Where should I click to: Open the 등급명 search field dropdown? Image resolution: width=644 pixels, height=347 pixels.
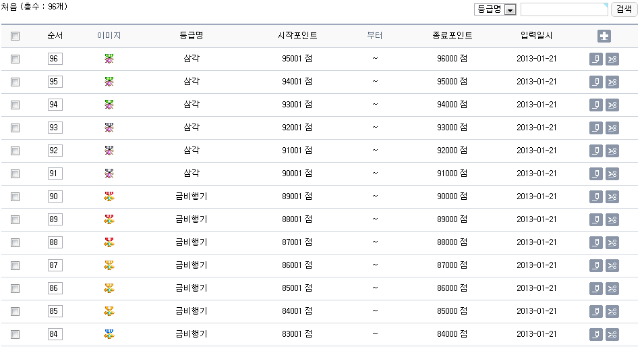[x=495, y=9]
